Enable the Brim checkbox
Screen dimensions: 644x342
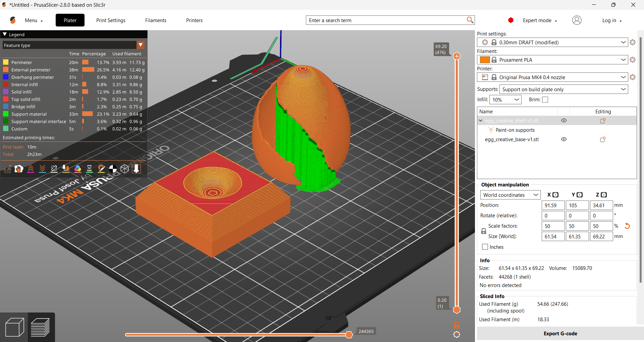pyautogui.click(x=545, y=100)
